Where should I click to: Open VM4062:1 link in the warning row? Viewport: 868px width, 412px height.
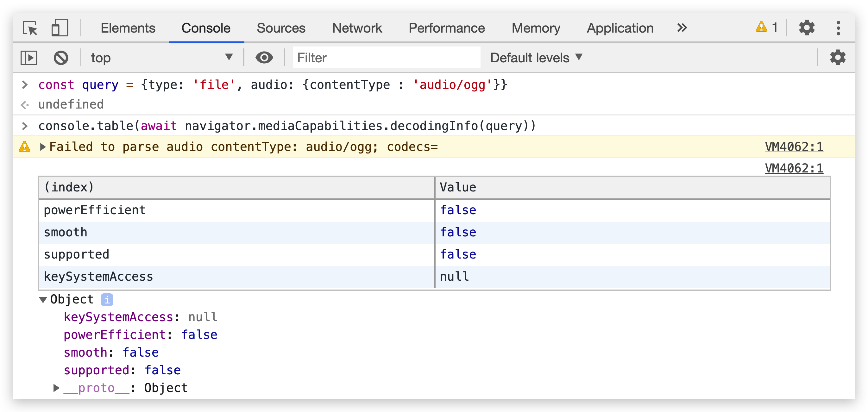[794, 147]
